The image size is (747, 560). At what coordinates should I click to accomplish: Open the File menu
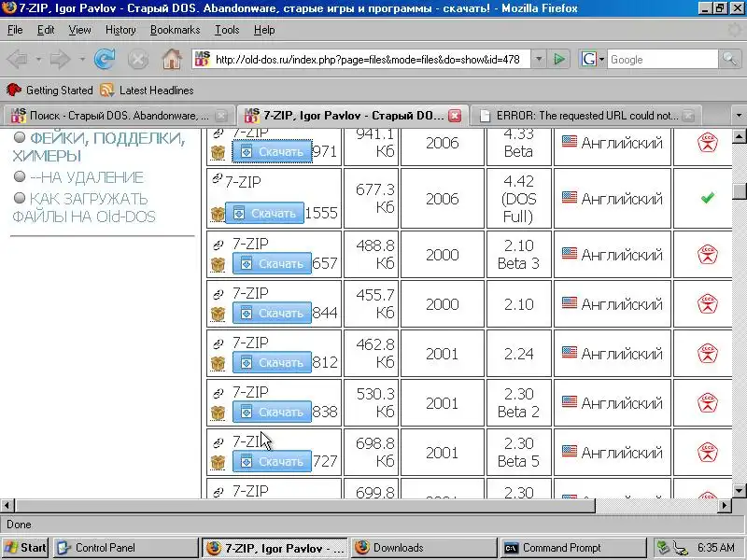[15, 30]
